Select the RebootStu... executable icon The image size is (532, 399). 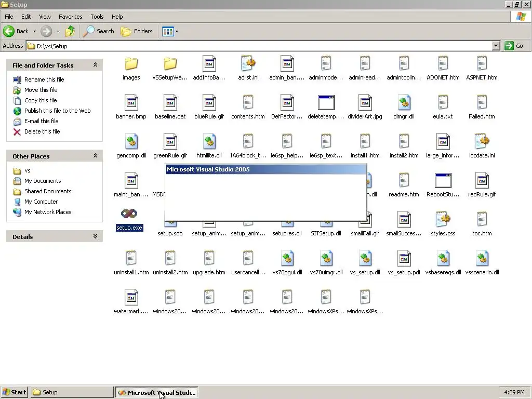pos(443,180)
